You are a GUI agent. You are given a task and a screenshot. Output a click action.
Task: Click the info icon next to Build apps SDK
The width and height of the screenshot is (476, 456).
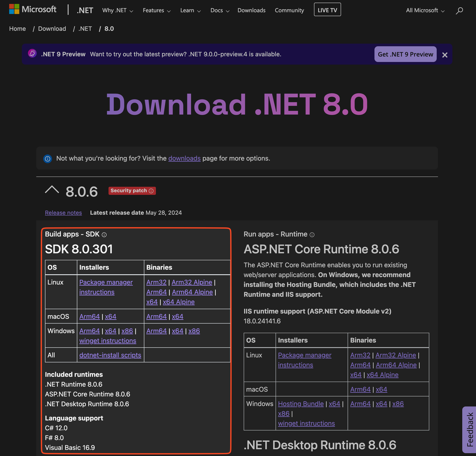[x=104, y=235]
